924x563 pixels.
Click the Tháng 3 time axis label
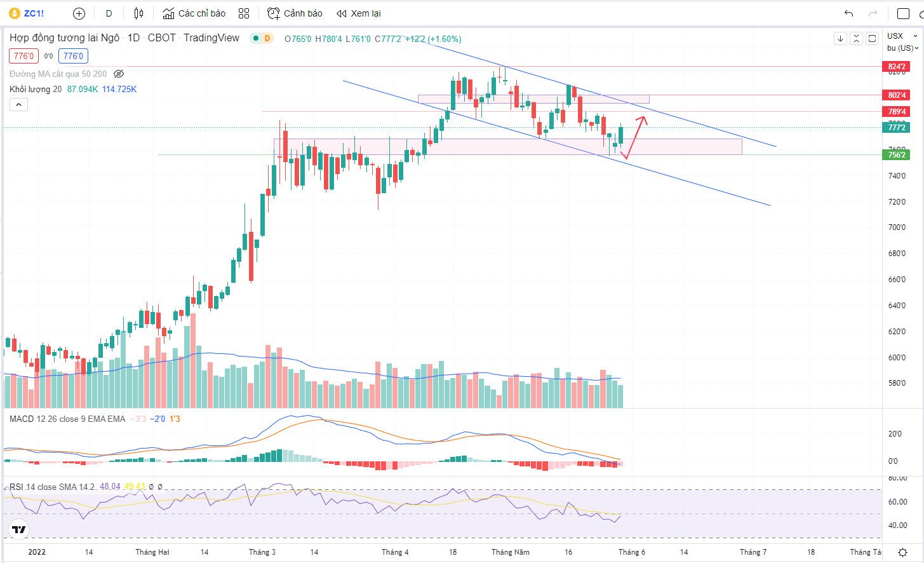pyautogui.click(x=262, y=552)
